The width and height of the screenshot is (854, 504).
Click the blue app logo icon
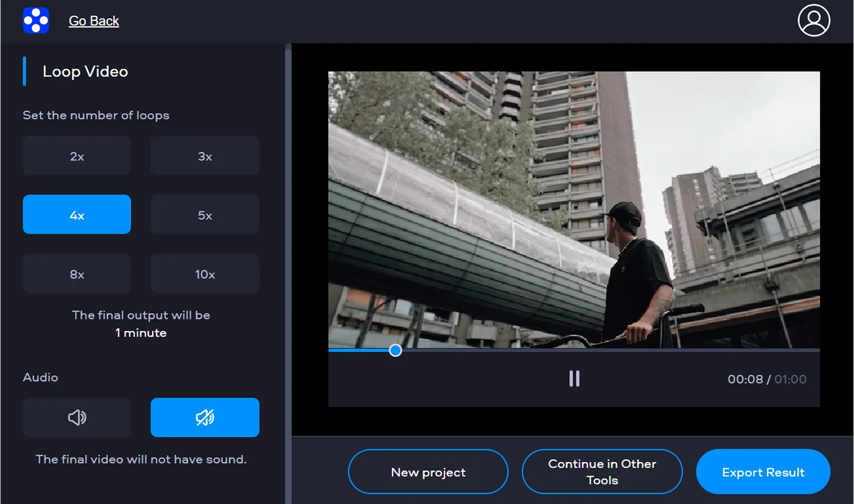tap(36, 21)
